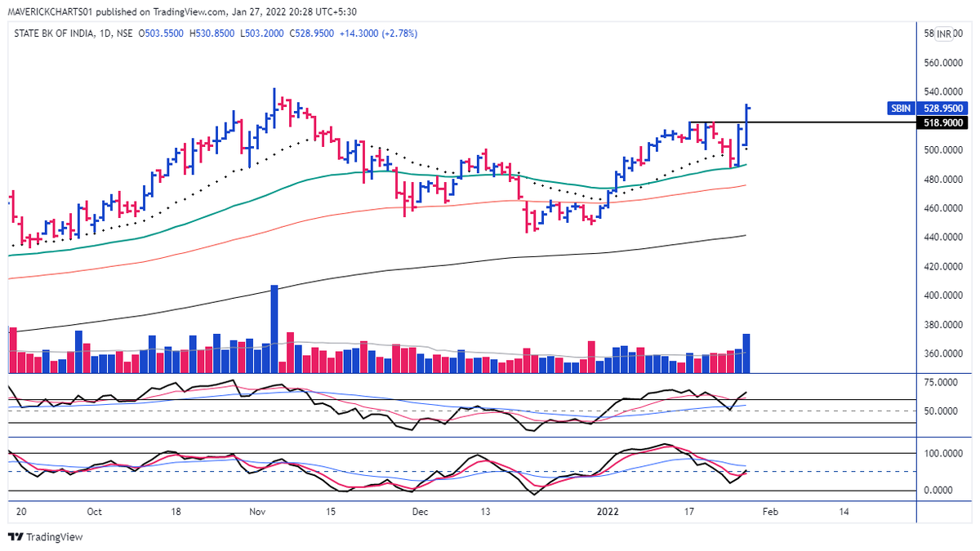Click the SBIN symbol label on price axis
This screenshot has height=551, width=980.
[902, 108]
